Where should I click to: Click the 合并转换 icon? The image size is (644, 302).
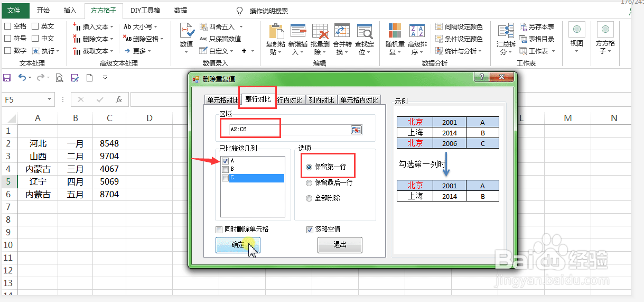[342, 31]
